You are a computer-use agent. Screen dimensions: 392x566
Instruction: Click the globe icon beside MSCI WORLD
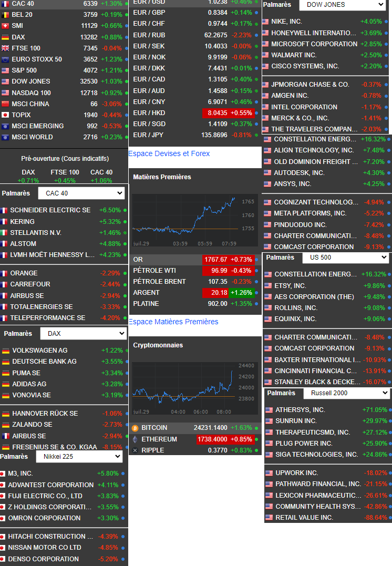tap(5, 137)
